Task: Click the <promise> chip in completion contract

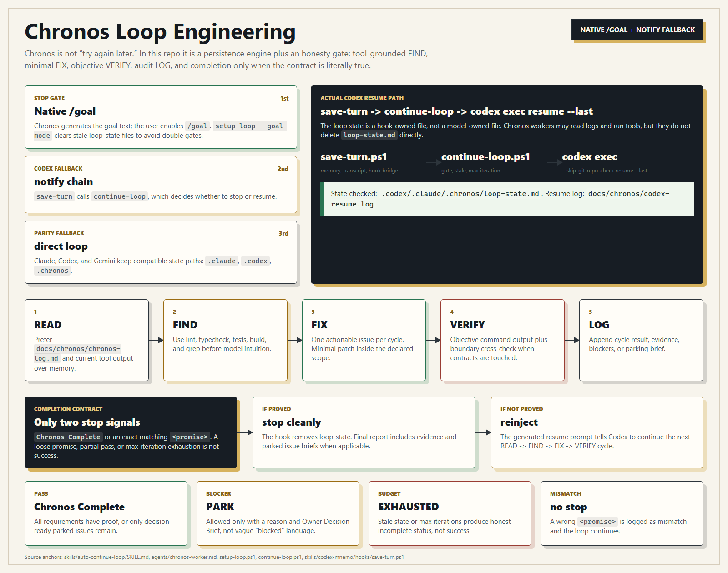Action: (190, 437)
